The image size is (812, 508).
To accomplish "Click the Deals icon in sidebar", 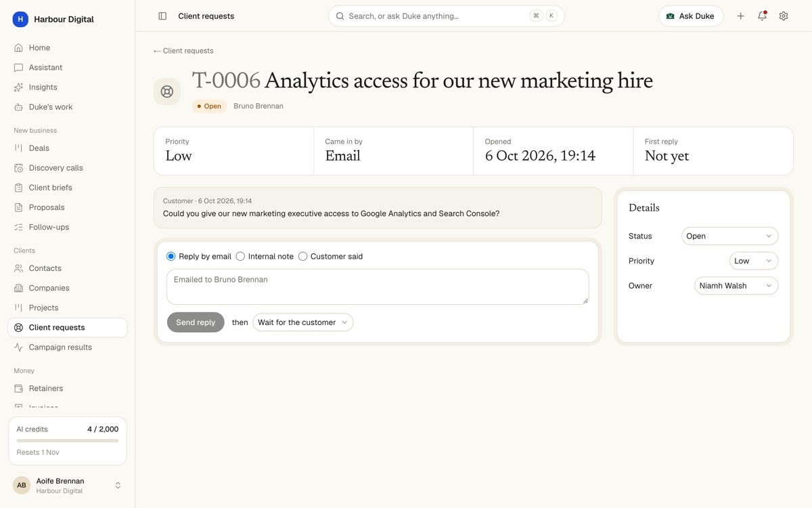I will coord(18,148).
